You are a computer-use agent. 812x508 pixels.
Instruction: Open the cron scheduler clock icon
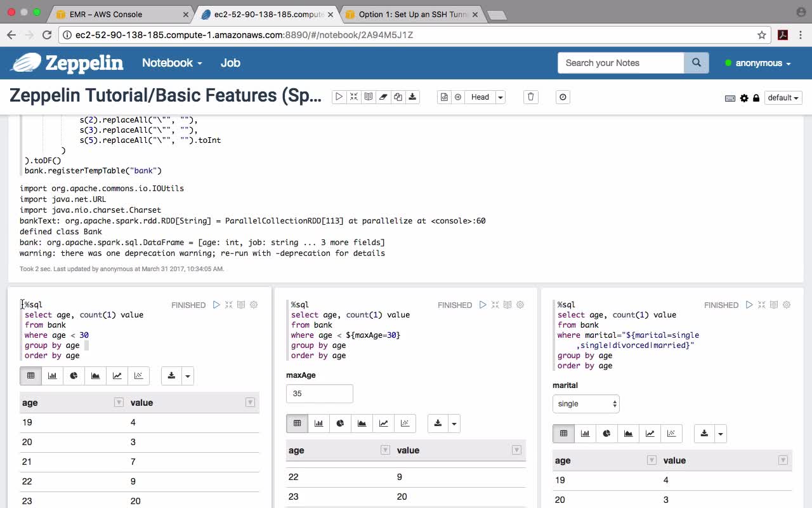click(563, 97)
